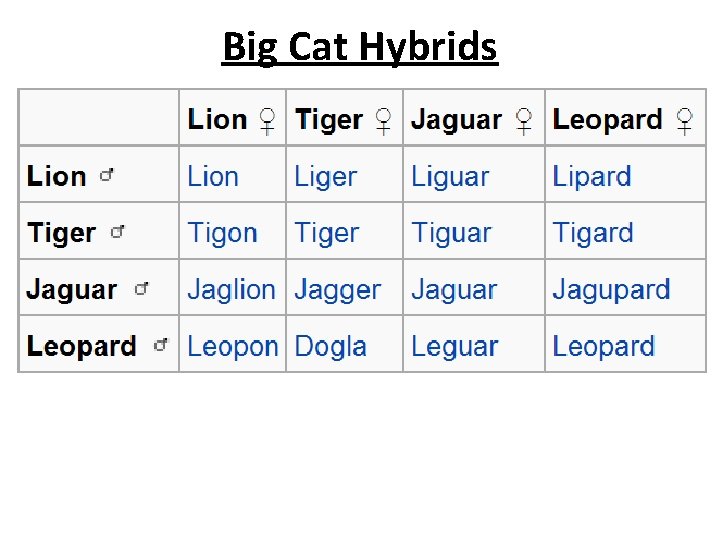
Task: Follow the Liguar hybrid link
Action: click(x=450, y=178)
